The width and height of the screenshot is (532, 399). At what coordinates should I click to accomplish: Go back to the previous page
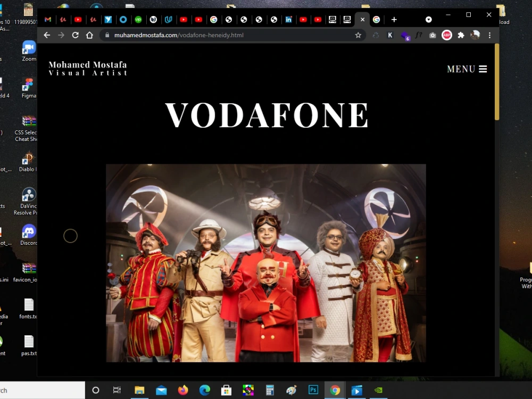coord(47,35)
